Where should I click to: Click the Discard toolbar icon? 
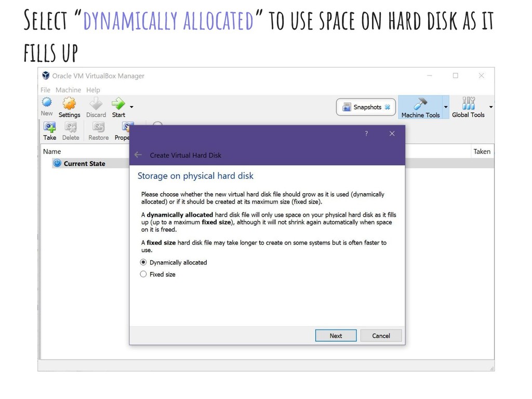pyautogui.click(x=96, y=103)
